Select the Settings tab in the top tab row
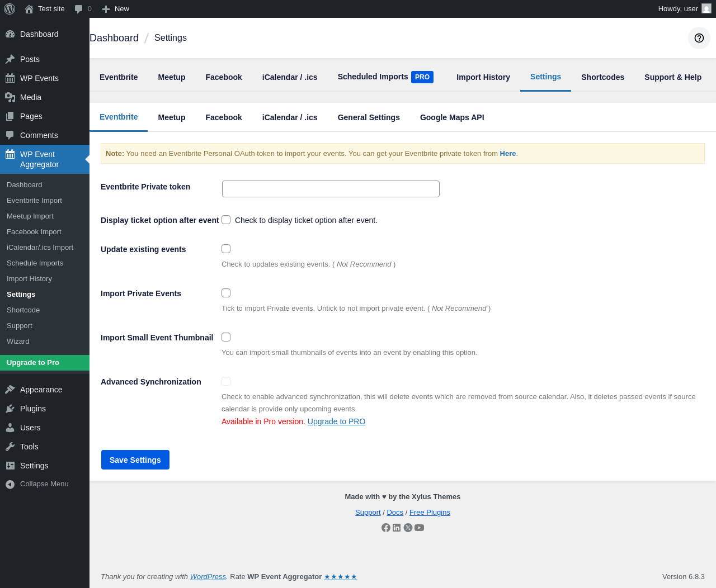The image size is (716, 588). pos(545,77)
